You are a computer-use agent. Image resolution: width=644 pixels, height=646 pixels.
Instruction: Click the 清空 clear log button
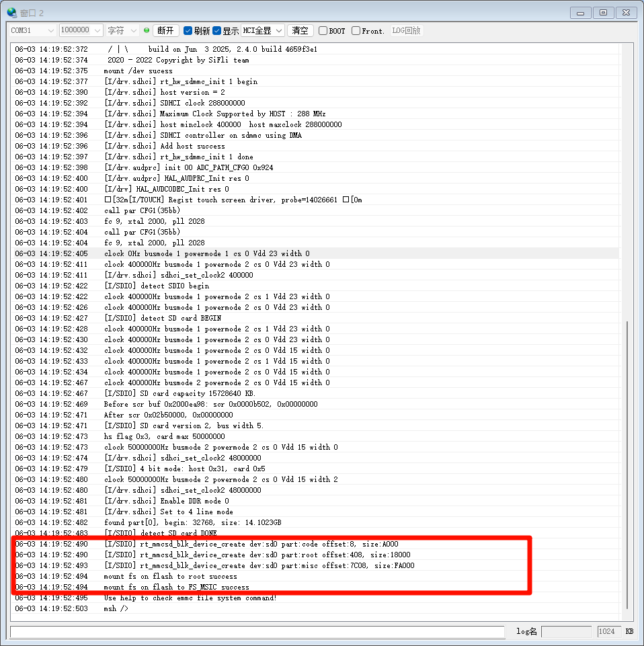tap(300, 30)
